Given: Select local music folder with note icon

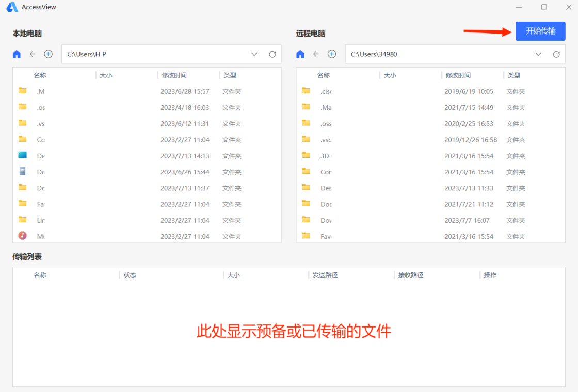Looking at the screenshot, I should tap(147, 236).
